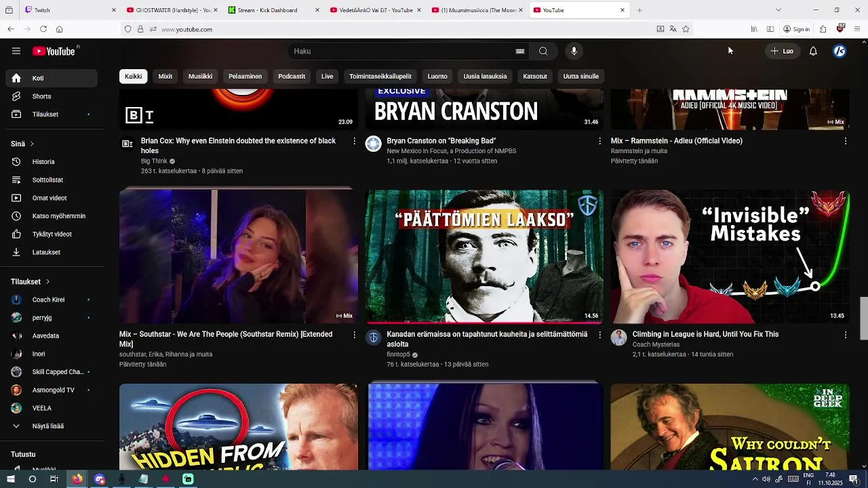This screenshot has width=868, height=488.
Task: Bookmark this page with star icon
Action: coord(686,29)
